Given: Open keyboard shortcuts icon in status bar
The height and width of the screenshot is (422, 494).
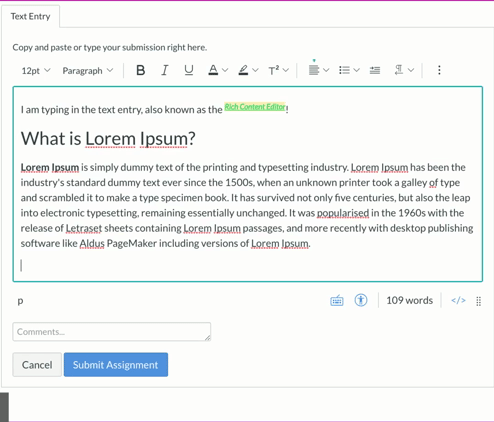Looking at the screenshot, I should (x=337, y=301).
